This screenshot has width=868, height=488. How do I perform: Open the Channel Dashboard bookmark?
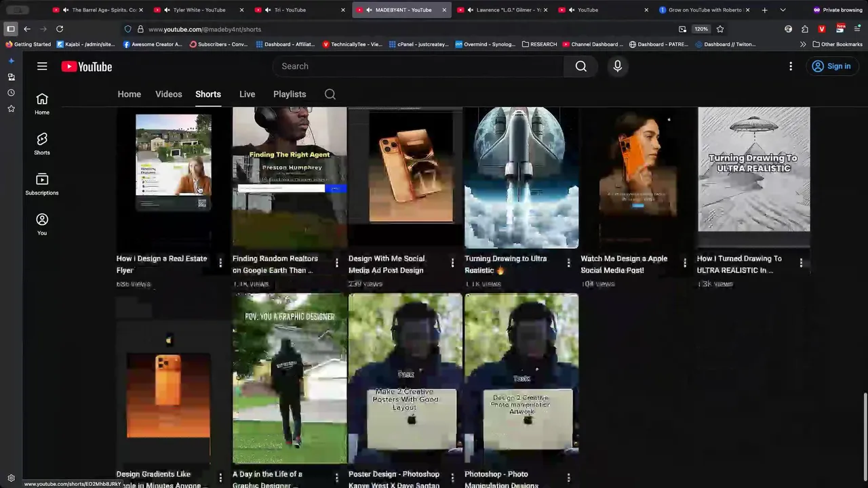593,44
